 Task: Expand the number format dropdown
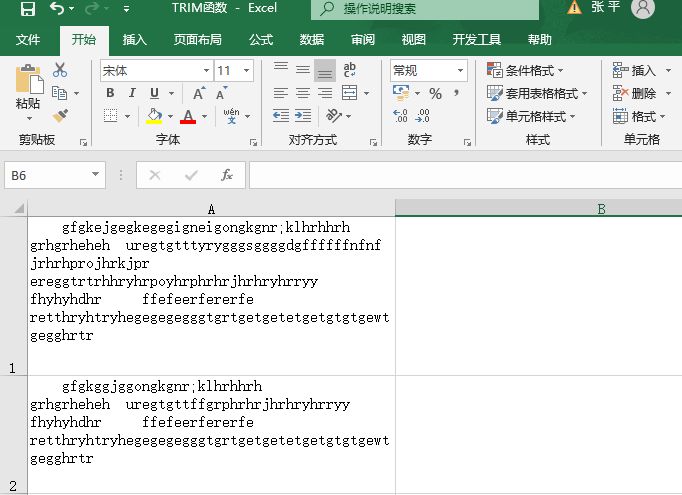pyautogui.click(x=460, y=71)
